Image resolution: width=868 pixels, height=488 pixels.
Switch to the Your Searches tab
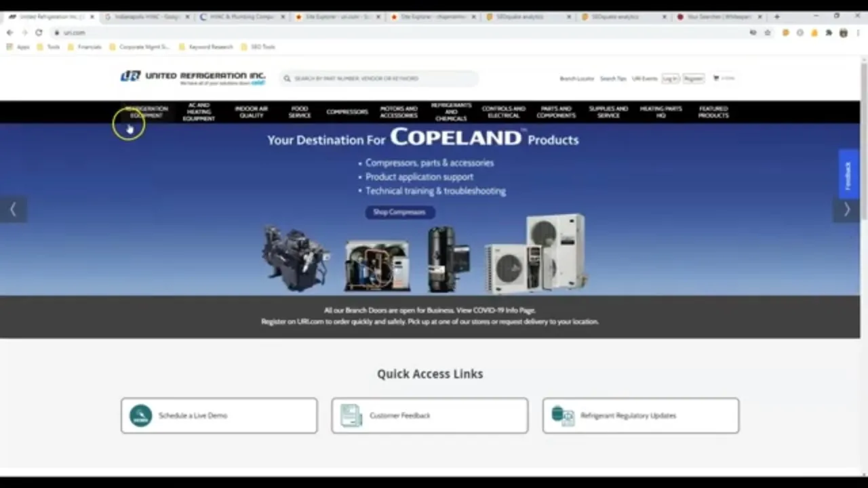717,16
